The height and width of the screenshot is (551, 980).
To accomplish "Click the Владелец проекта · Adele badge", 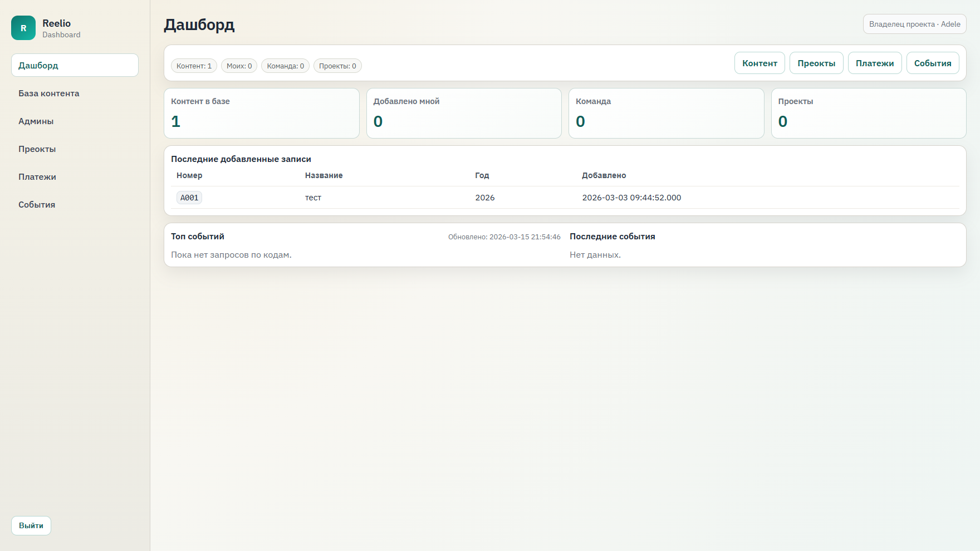I will click(x=914, y=24).
